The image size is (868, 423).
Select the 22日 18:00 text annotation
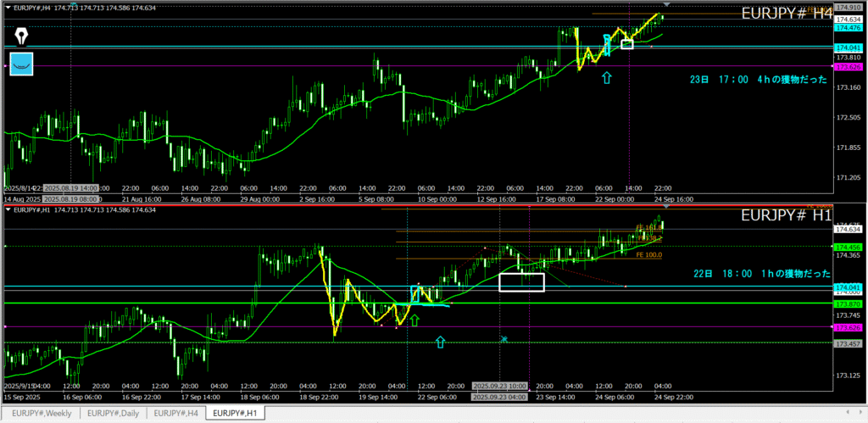(758, 274)
